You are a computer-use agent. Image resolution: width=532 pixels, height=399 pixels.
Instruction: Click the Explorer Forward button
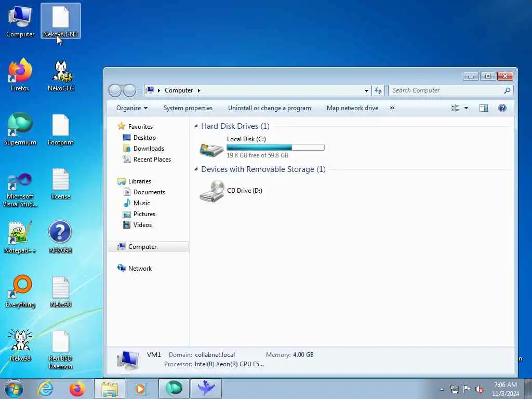[x=129, y=90]
